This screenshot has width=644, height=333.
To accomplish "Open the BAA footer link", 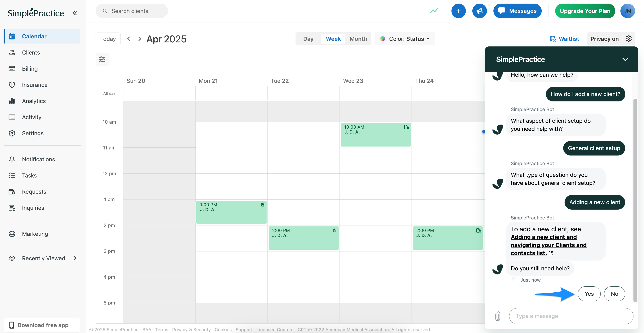I will point(147,329).
